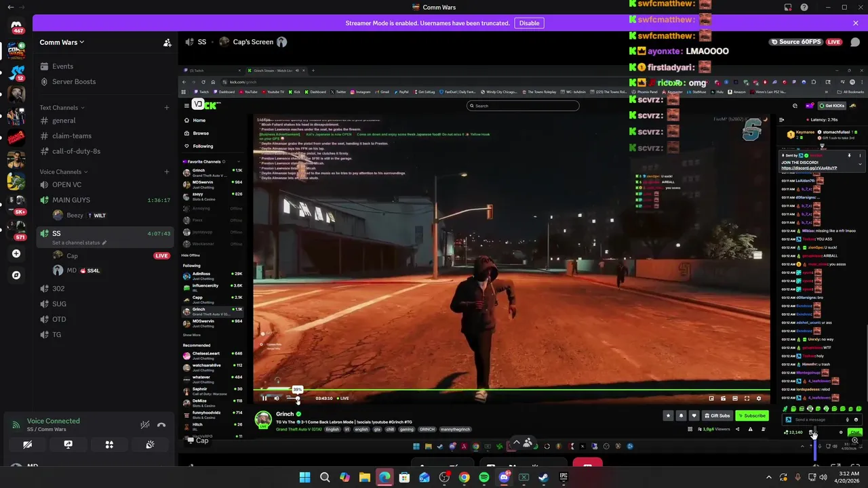This screenshot has width=868, height=488.
Task: Toggle noise suppression icon in voice panel
Action: click(144, 425)
